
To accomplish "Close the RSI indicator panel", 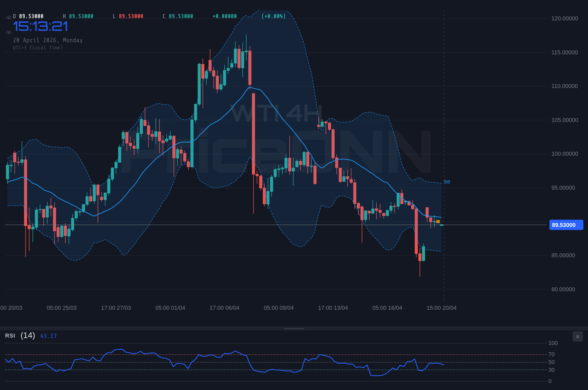I will pyautogui.click(x=577, y=336).
